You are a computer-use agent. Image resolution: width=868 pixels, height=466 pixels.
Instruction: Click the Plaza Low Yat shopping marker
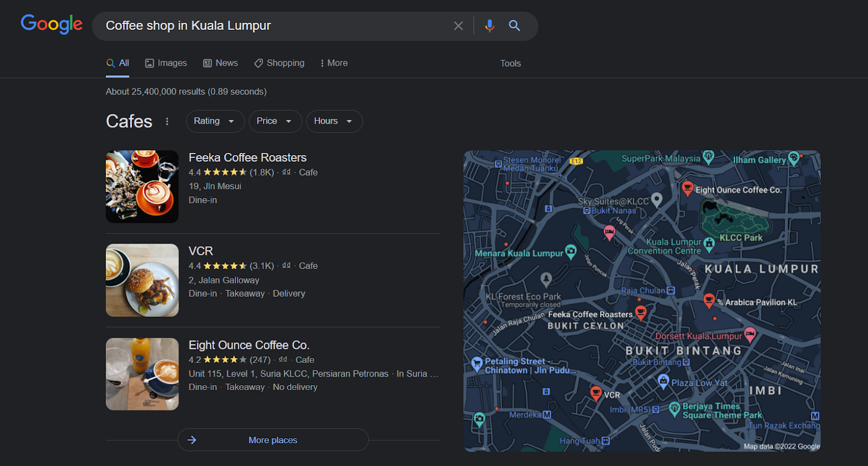point(663,381)
